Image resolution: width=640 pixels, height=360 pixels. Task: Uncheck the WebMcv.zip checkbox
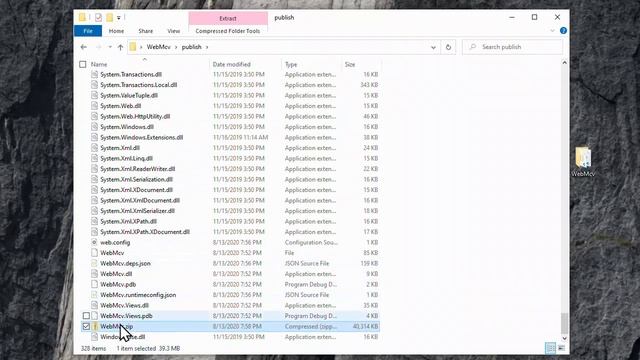click(86, 326)
